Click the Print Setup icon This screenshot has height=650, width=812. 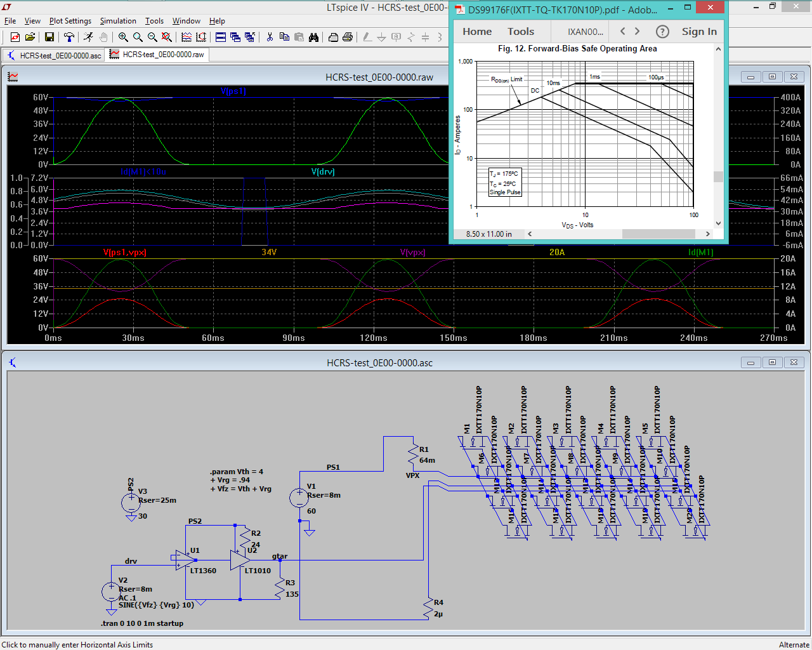333,37
